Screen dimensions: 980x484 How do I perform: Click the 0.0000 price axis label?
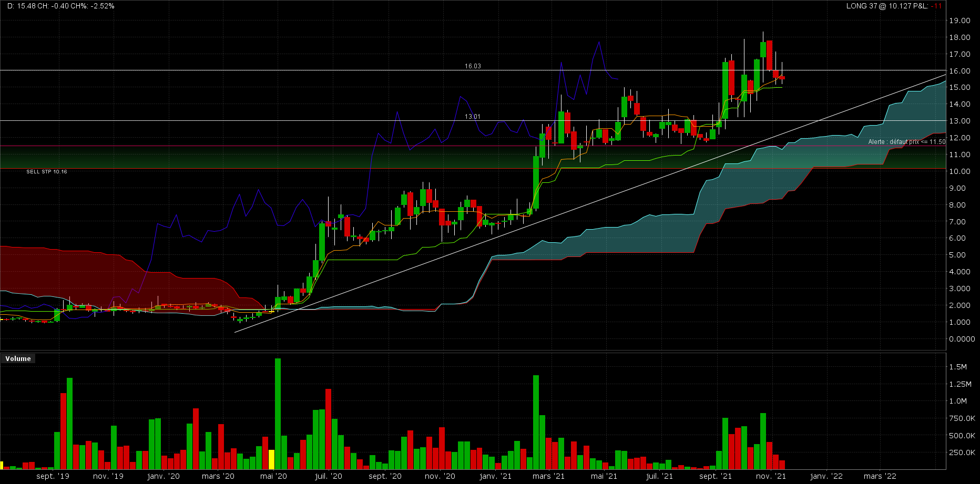[x=962, y=339]
